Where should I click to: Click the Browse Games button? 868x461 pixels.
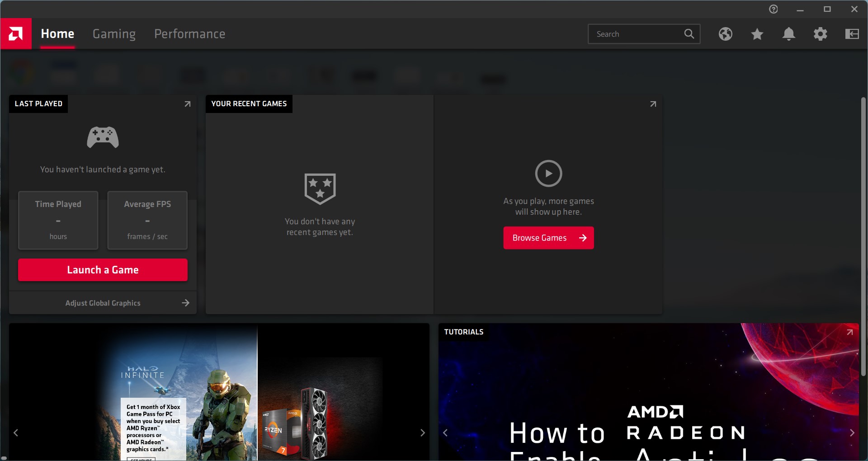click(548, 237)
